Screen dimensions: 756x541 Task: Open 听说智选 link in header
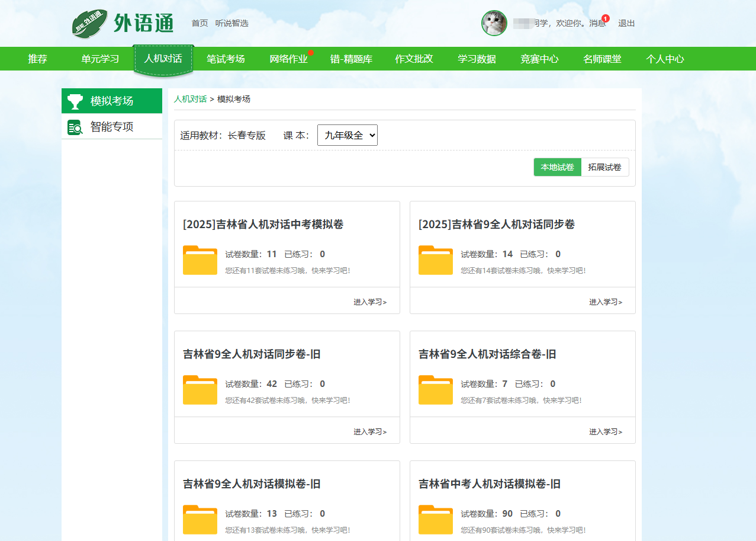coord(231,23)
